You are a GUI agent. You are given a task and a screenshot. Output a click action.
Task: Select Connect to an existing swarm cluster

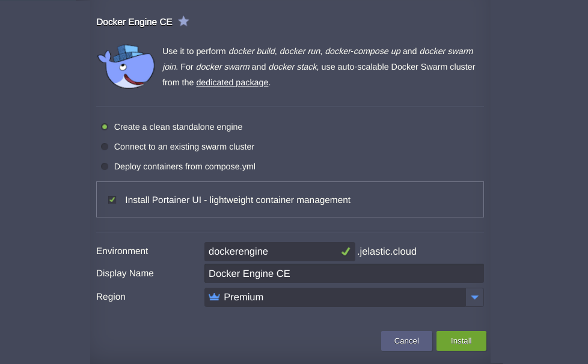click(105, 147)
